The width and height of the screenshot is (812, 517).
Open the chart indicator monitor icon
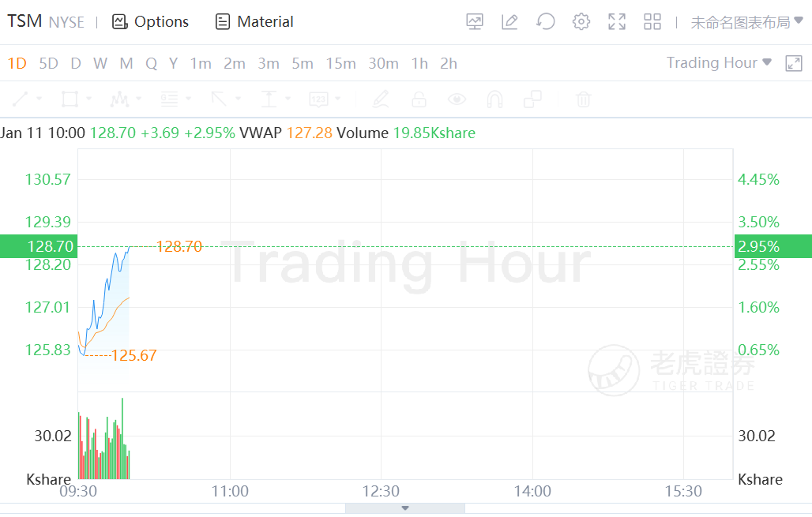pos(475,22)
